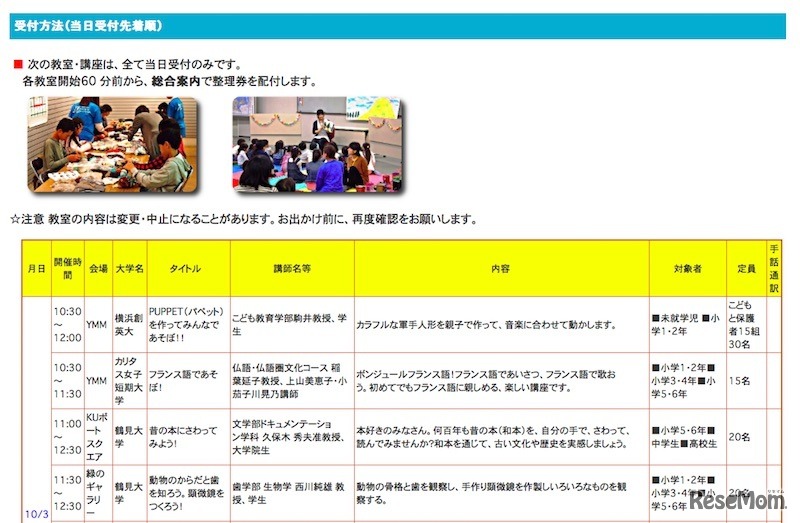Select the "開催時間" column header

(x=68, y=268)
